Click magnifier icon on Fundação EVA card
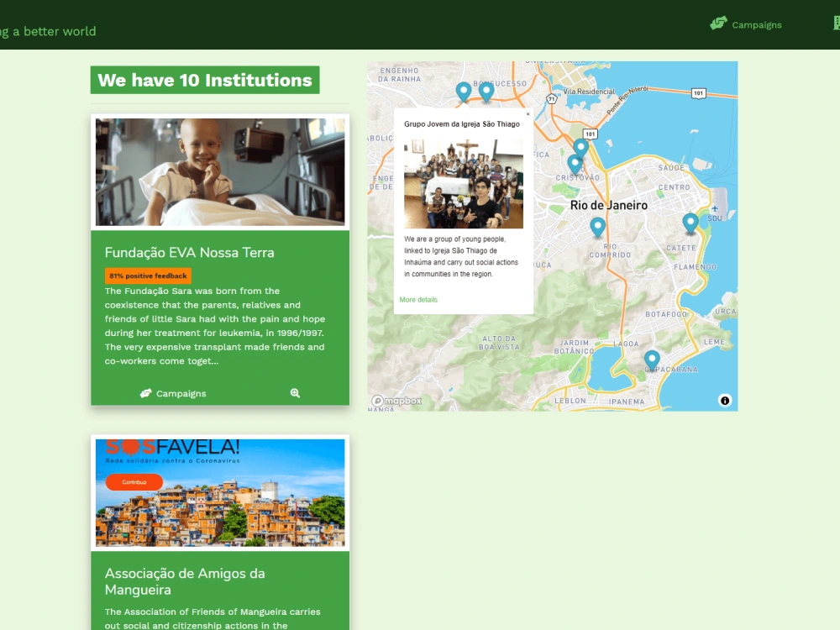 coord(295,393)
